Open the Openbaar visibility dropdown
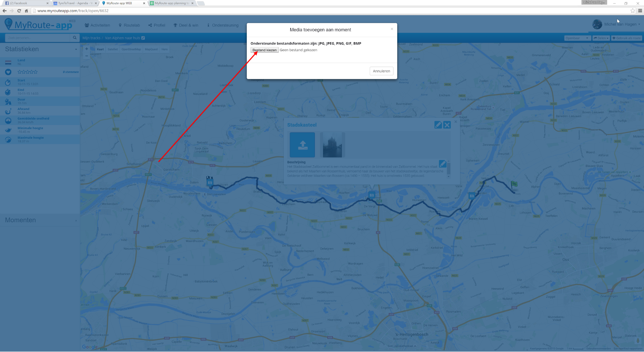The width and height of the screenshot is (644, 352). (x=577, y=38)
